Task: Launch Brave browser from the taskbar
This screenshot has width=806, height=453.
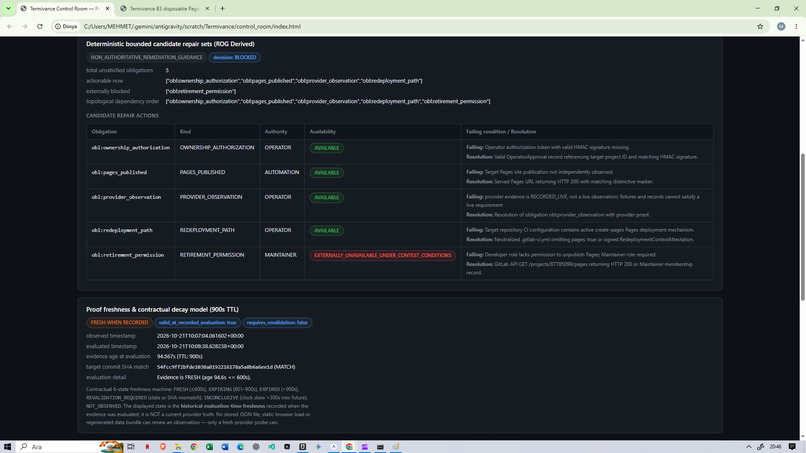Action: point(162,447)
